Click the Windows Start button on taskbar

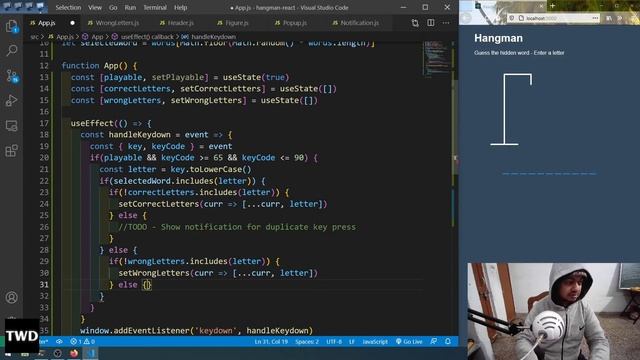pyautogui.click(x=8, y=355)
